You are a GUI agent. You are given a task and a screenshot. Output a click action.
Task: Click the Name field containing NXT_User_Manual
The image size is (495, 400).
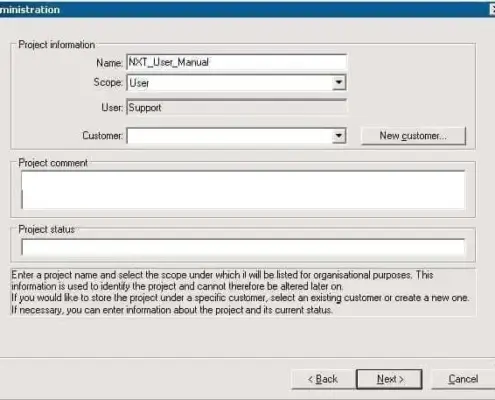(x=236, y=62)
